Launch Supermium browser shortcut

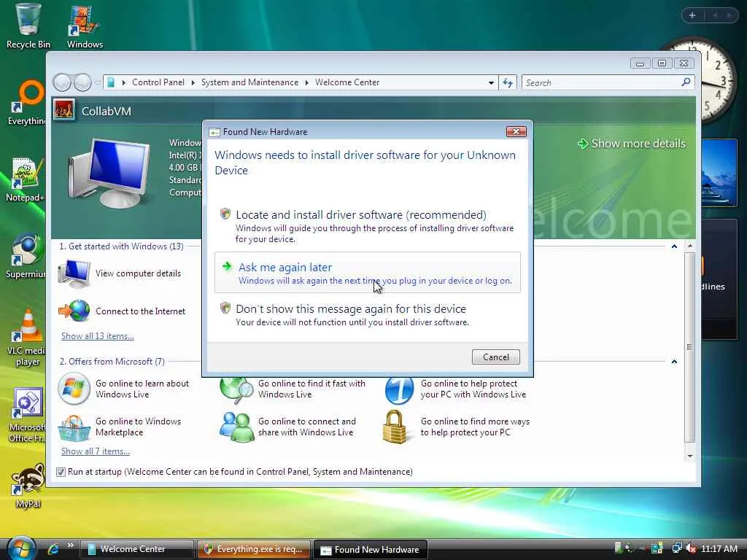26,256
